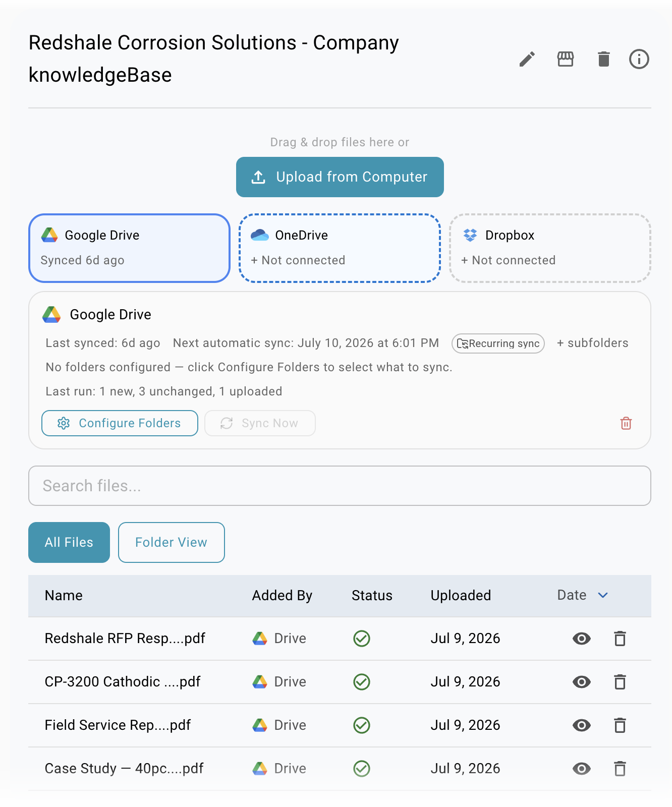Open the info circle icon
The height and width of the screenshot is (807, 672).
(639, 59)
